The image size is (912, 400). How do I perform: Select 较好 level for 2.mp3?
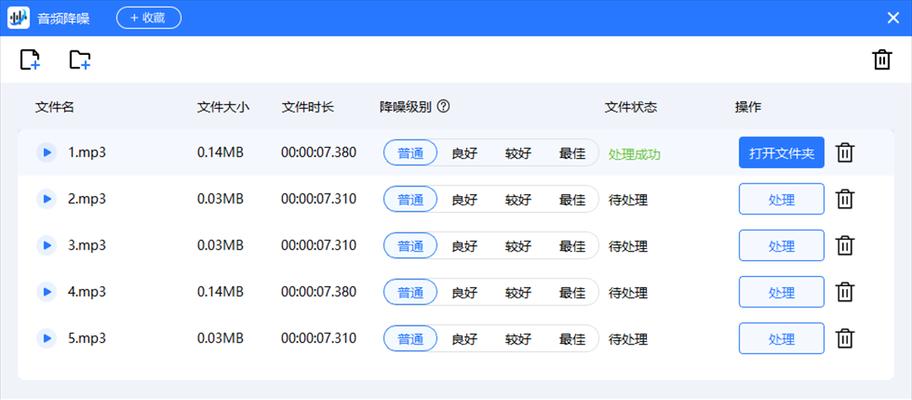tap(518, 199)
